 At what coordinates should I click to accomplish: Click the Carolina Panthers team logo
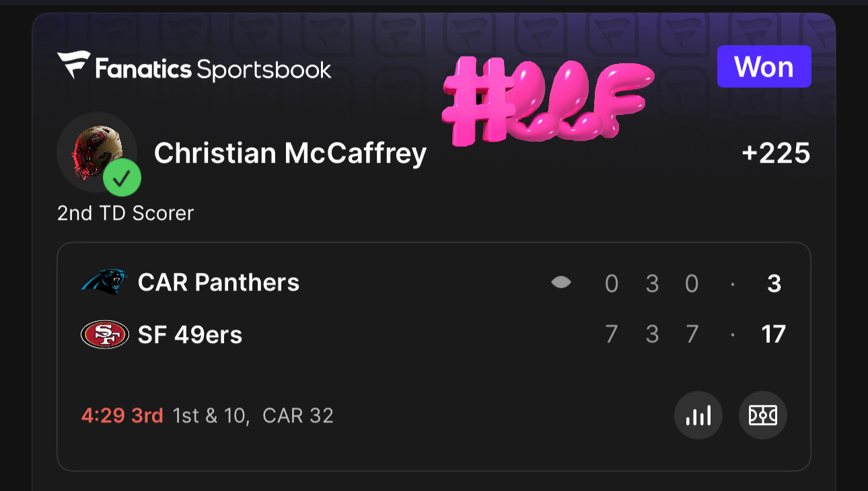click(104, 282)
